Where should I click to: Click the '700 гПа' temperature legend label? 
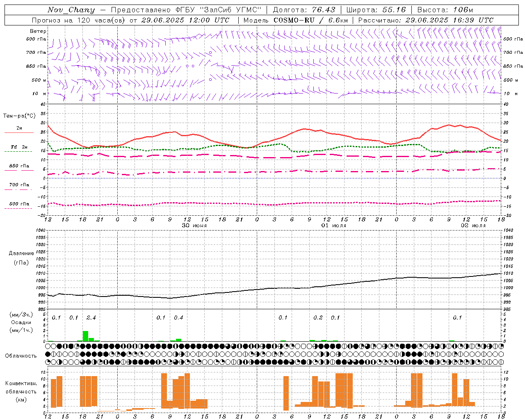click(19, 185)
